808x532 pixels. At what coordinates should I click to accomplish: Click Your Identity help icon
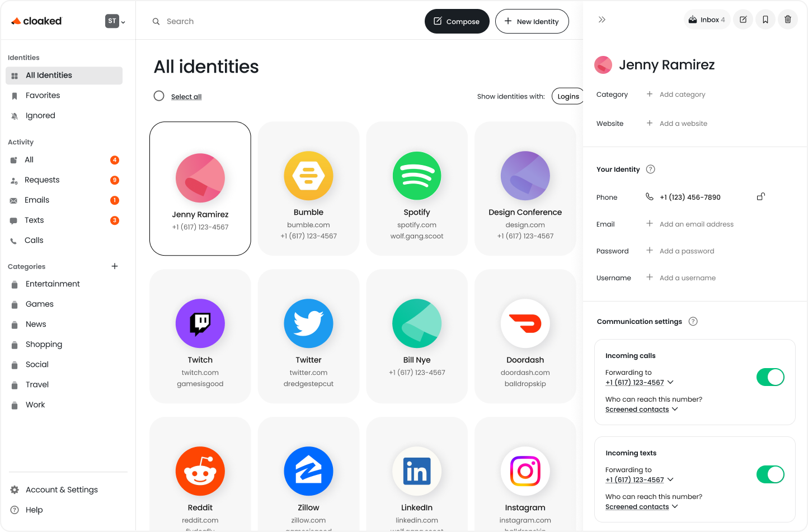651,170
